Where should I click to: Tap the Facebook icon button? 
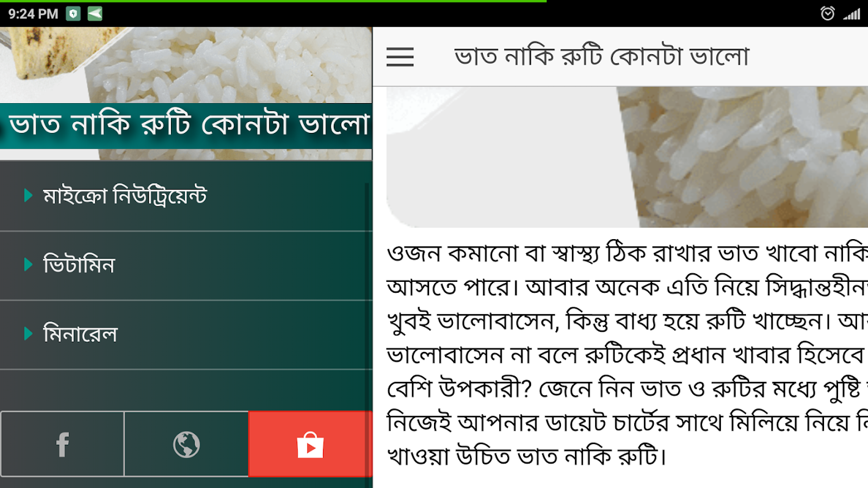click(62, 444)
